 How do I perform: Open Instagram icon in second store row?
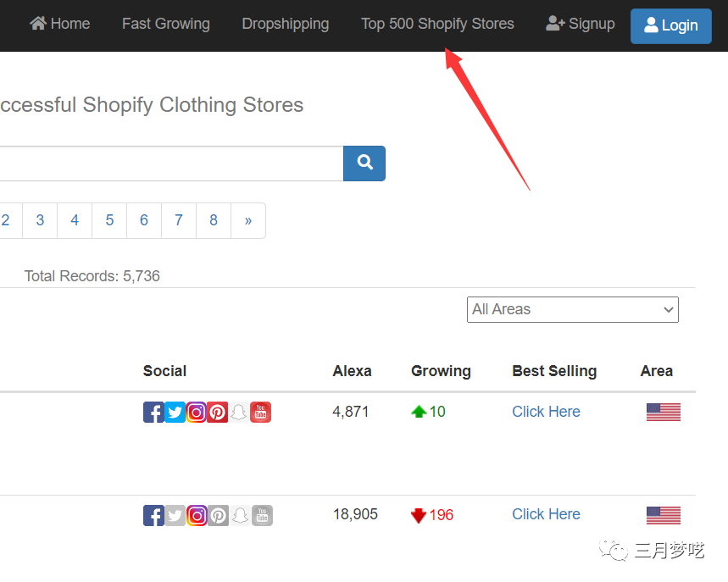(197, 515)
